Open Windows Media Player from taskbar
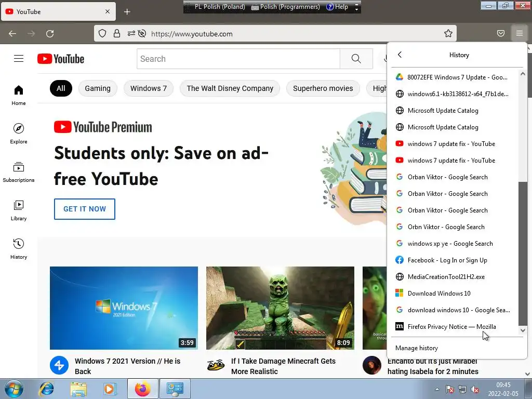Image resolution: width=532 pixels, height=399 pixels. tap(110, 389)
